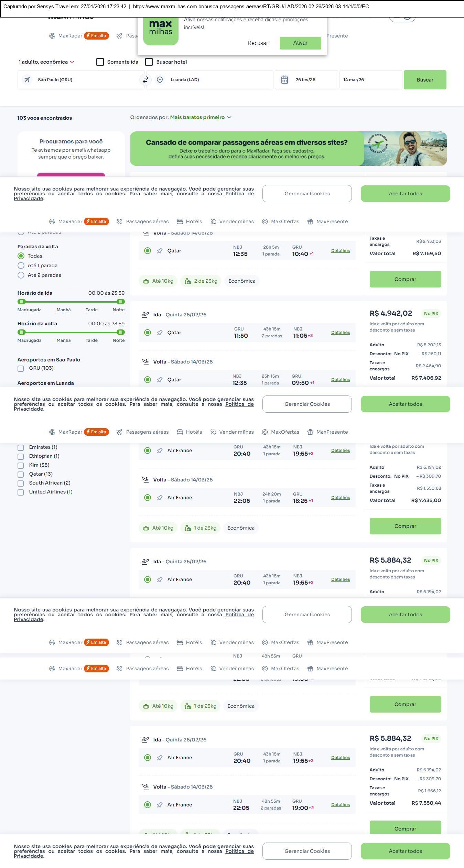Open the 1 adulto, econômica passenger dropdown

click(46, 62)
